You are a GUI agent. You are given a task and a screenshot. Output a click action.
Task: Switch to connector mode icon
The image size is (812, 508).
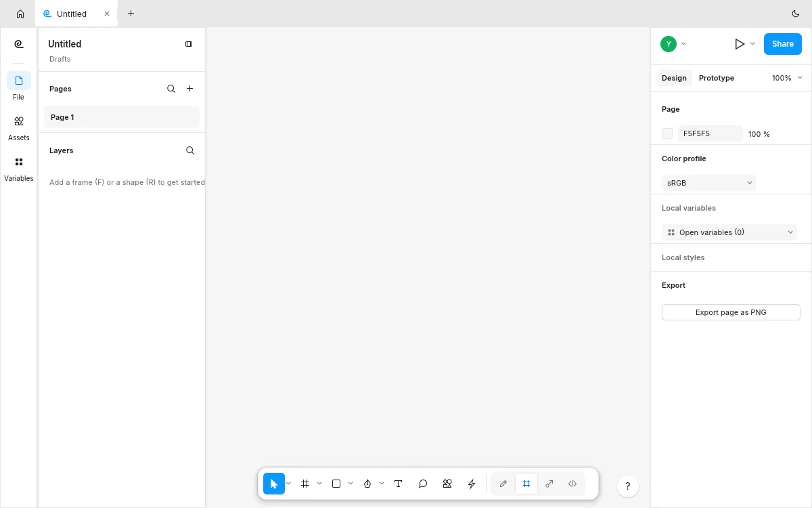(x=549, y=484)
